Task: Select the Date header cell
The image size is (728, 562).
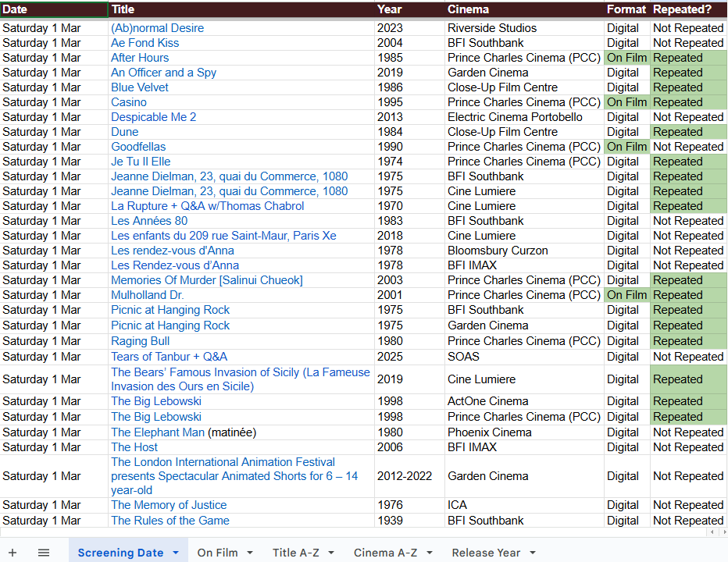Action: [54, 9]
